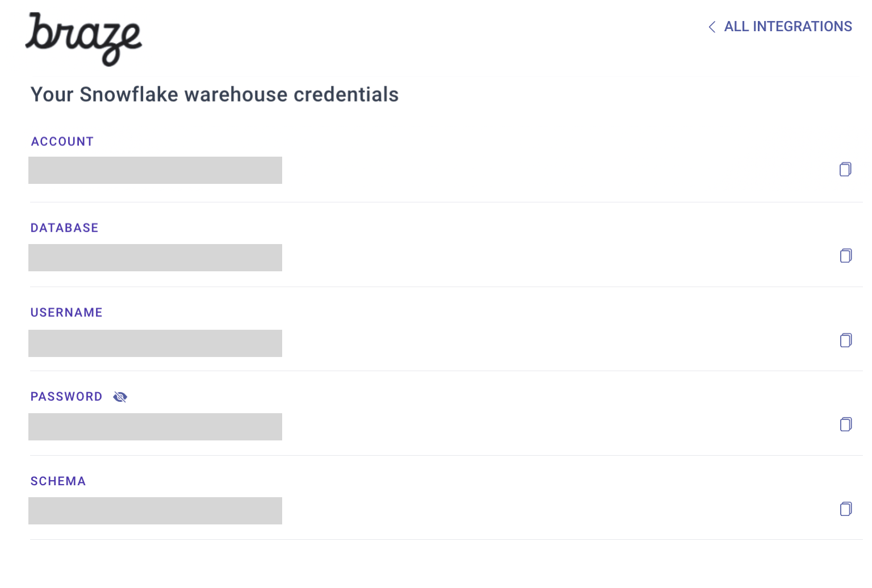This screenshot has width=872, height=588.
Task: Click the Database credential field
Action: (x=155, y=258)
